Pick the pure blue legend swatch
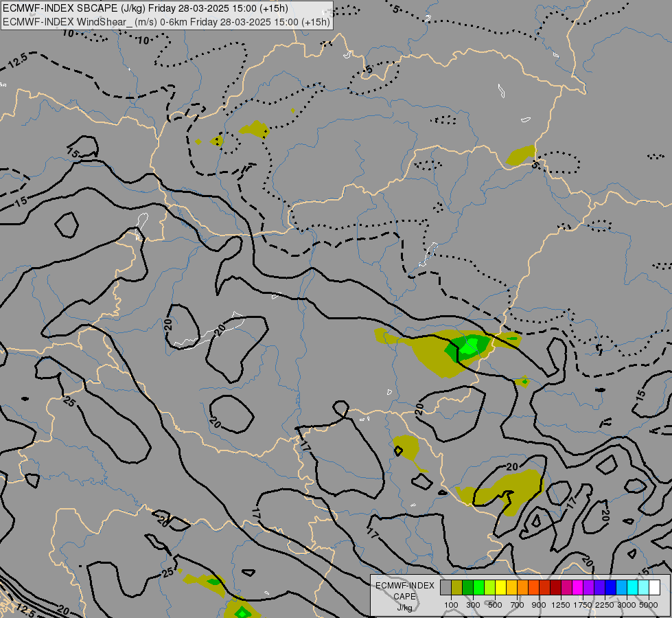 coord(611,587)
